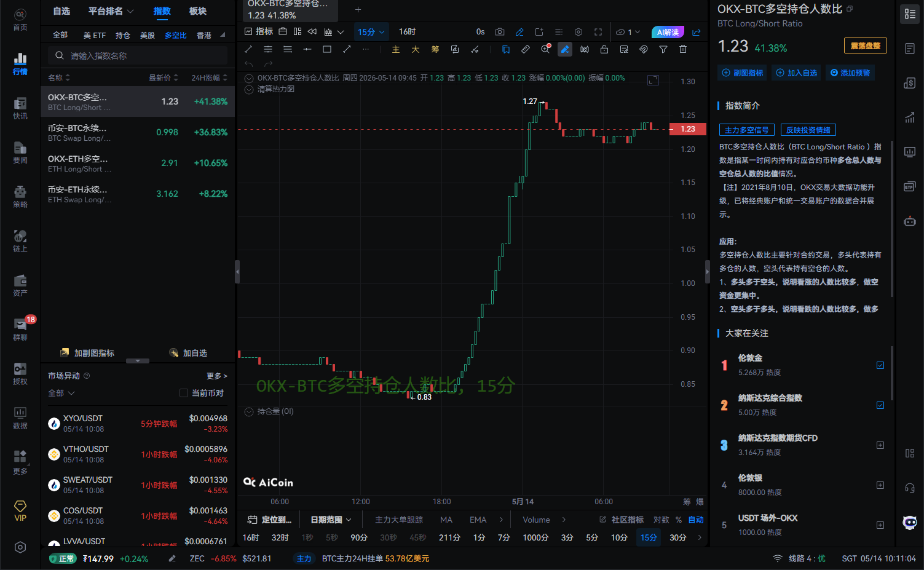Click the 添加预警 alert button
Screen dimensions: 924x570
click(x=850, y=73)
